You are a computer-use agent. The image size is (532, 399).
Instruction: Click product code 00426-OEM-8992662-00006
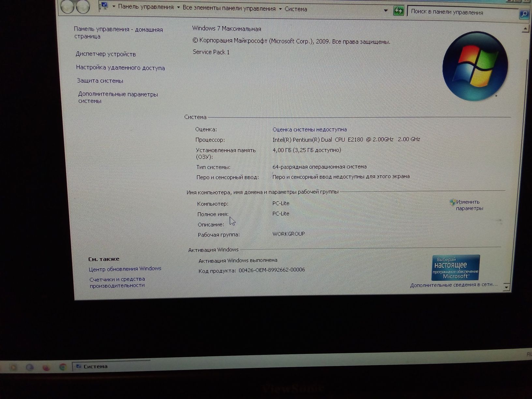tap(272, 270)
